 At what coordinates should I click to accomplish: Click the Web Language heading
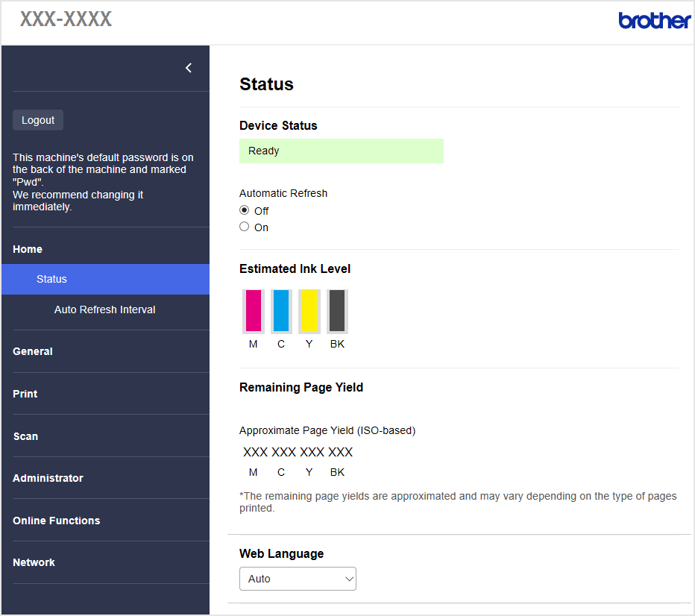click(281, 553)
